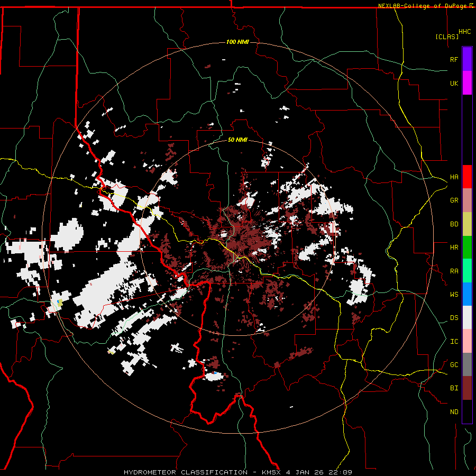Click the WS blue legend swatch
Viewport: 476px width, 476px height.
467,294
